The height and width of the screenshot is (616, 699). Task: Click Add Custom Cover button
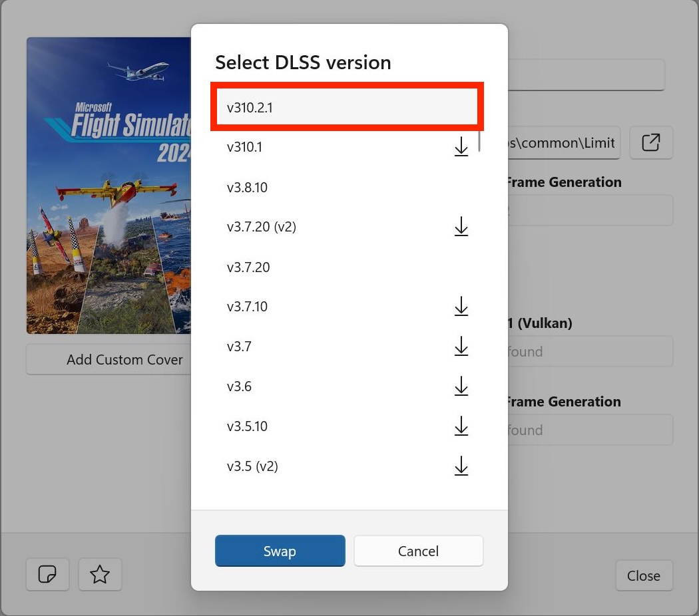(124, 360)
